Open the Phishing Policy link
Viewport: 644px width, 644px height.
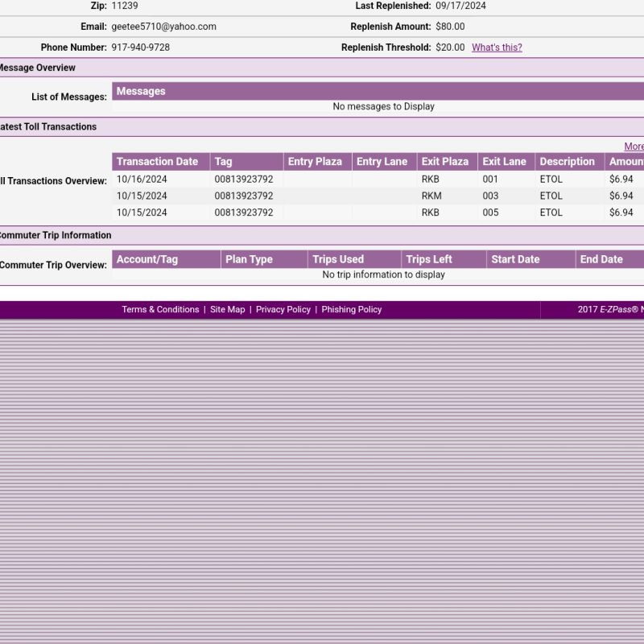351,310
